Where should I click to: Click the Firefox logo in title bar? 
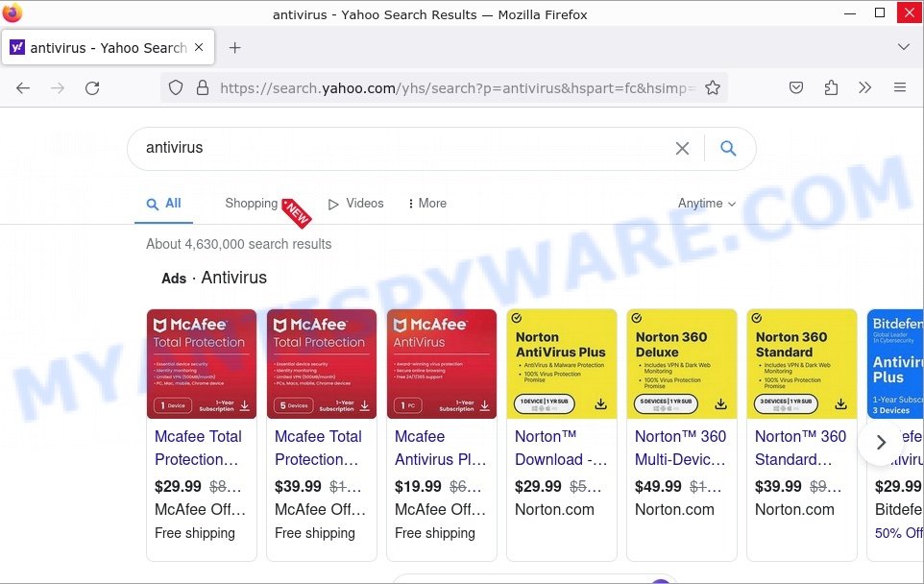click(x=12, y=12)
